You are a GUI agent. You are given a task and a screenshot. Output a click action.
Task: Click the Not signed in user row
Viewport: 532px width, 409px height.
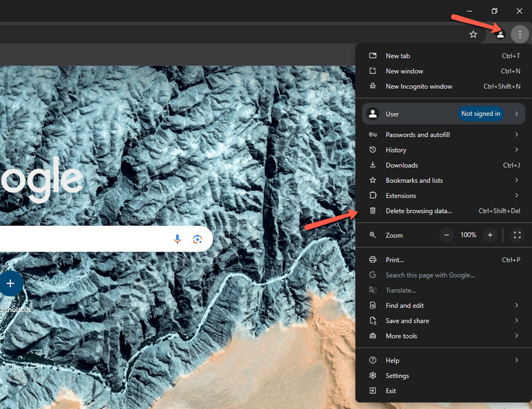point(439,114)
